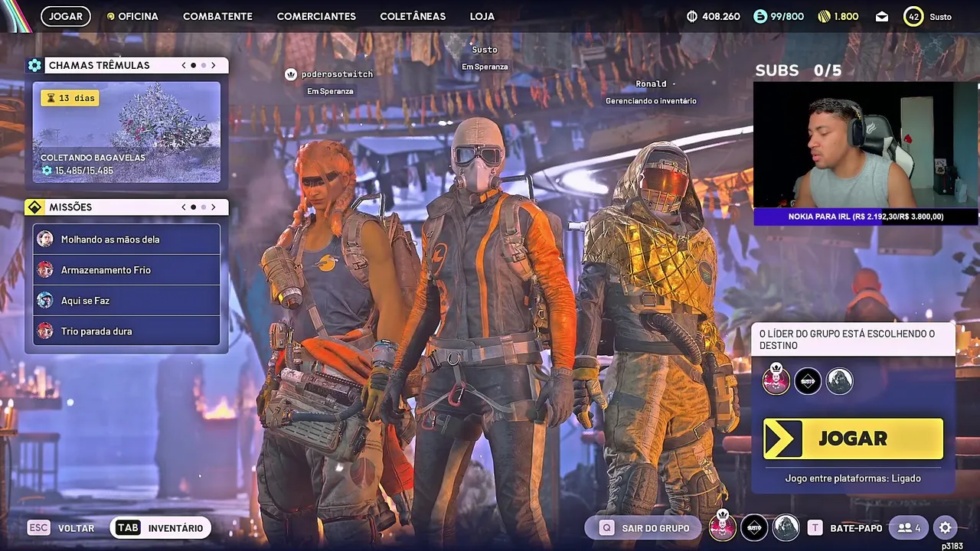Click first squad avatar in destination panel
The height and width of the screenshot is (551, 980).
point(776,380)
